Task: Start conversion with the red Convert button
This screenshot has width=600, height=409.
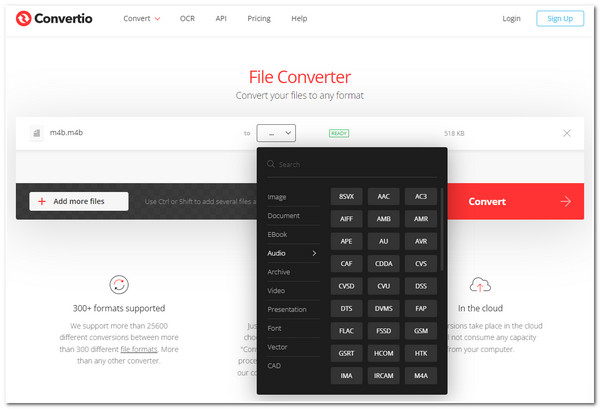Action: pyautogui.click(x=515, y=201)
